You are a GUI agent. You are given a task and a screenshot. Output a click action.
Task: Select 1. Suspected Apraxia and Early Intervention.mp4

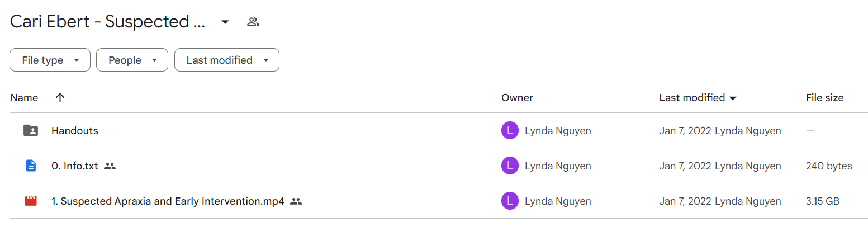tap(168, 201)
